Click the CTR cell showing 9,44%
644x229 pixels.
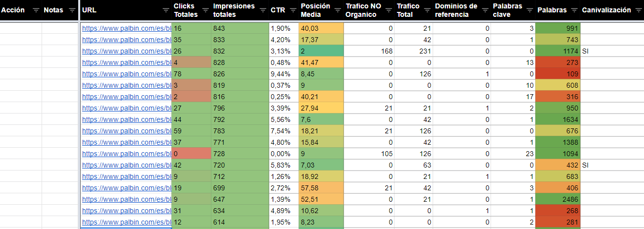pos(284,74)
